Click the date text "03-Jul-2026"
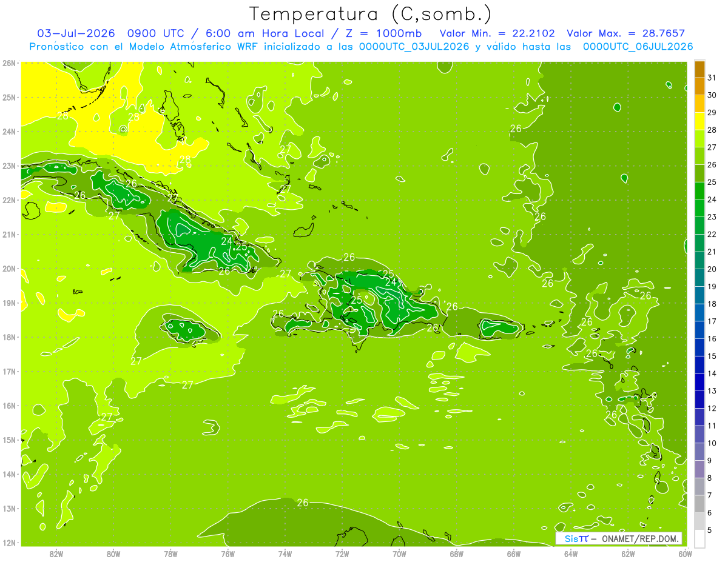This screenshot has width=728, height=562. point(76,33)
